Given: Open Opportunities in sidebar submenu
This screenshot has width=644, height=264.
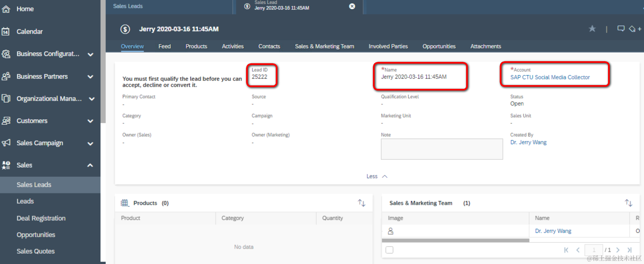Looking at the screenshot, I should pyautogui.click(x=36, y=235).
